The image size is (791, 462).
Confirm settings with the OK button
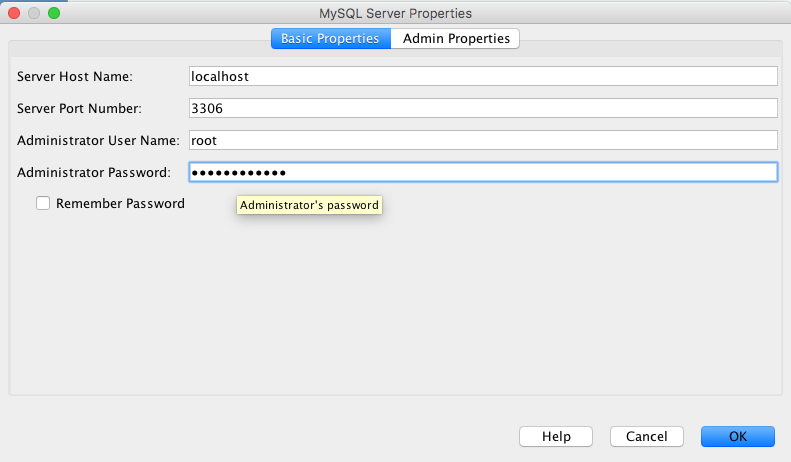[738, 436]
